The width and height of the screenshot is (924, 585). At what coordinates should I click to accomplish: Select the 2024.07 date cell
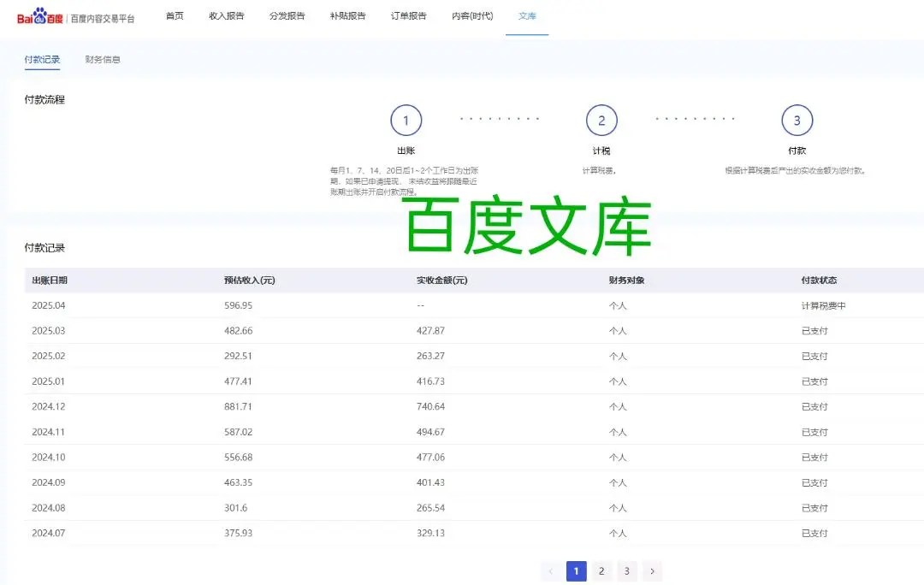tap(48, 533)
